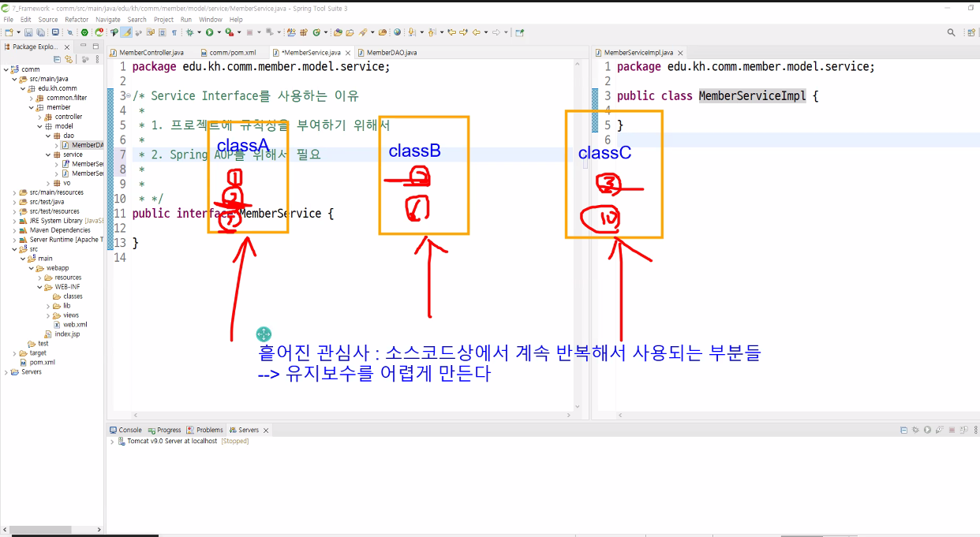Select index.jsp in Package Explorer
Screen dimensions: 980x537
62,334
